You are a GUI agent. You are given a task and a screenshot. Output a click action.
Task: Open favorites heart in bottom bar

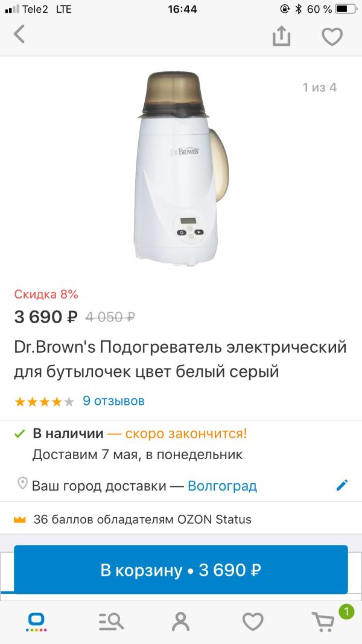[x=253, y=622]
